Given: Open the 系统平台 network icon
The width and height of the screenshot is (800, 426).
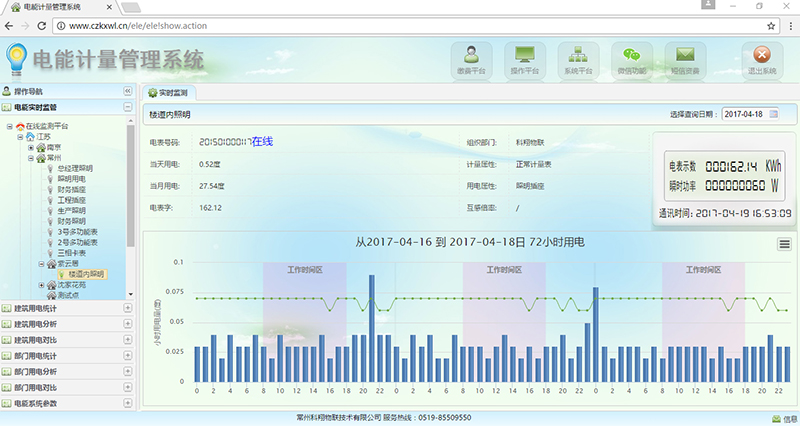Looking at the screenshot, I should pyautogui.click(x=578, y=58).
